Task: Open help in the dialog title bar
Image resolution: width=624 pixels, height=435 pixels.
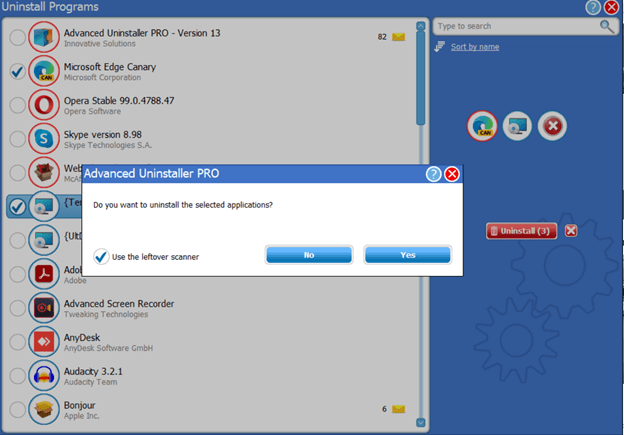Action: point(433,174)
